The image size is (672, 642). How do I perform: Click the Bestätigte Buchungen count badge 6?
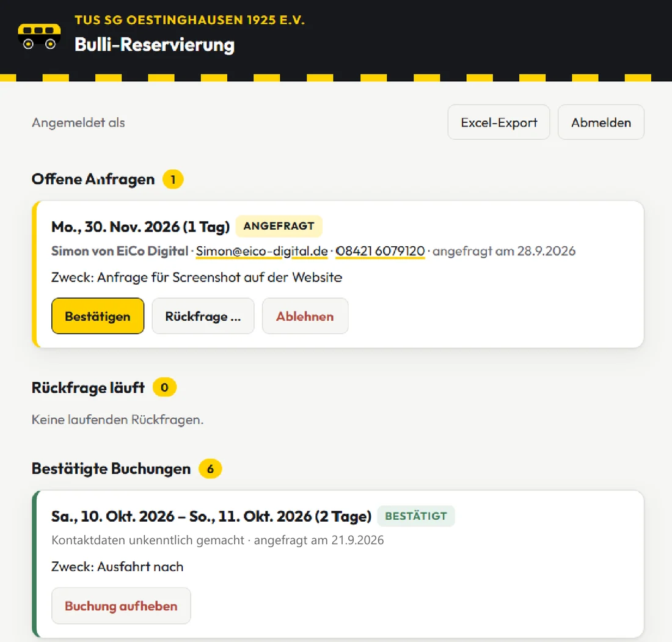click(210, 469)
